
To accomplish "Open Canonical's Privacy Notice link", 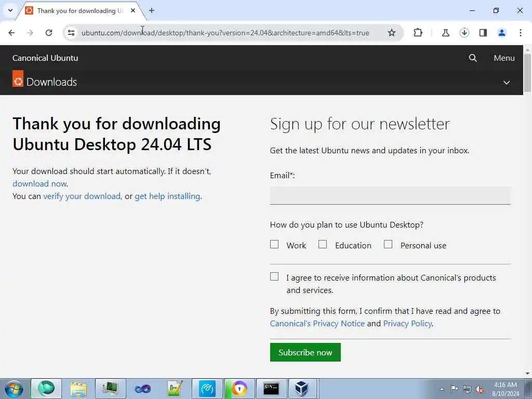I will 317,323.
